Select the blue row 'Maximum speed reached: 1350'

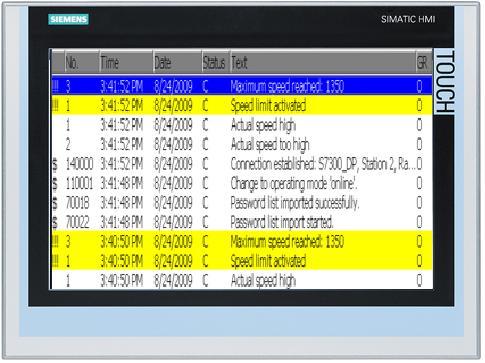(x=242, y=86)
